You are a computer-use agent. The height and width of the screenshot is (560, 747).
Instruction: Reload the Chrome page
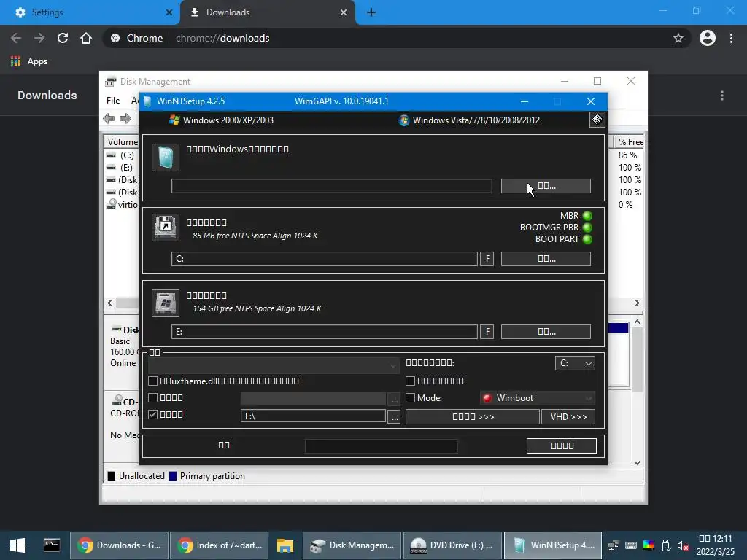pos(63,38)
